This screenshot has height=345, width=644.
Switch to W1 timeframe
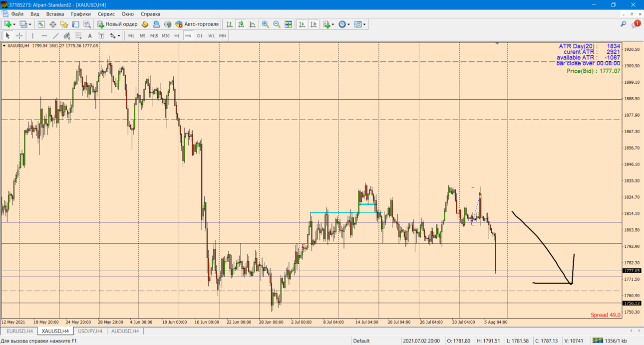click(211, 36)
